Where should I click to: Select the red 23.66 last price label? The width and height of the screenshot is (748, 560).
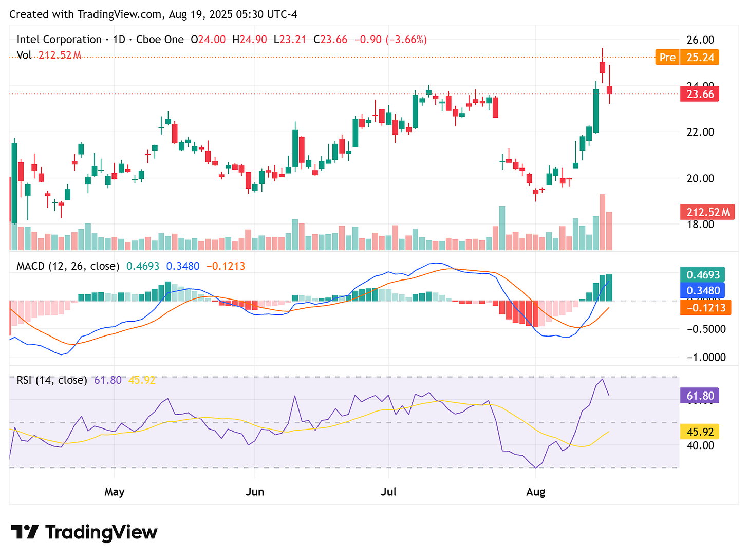click(x=699, y=94)
